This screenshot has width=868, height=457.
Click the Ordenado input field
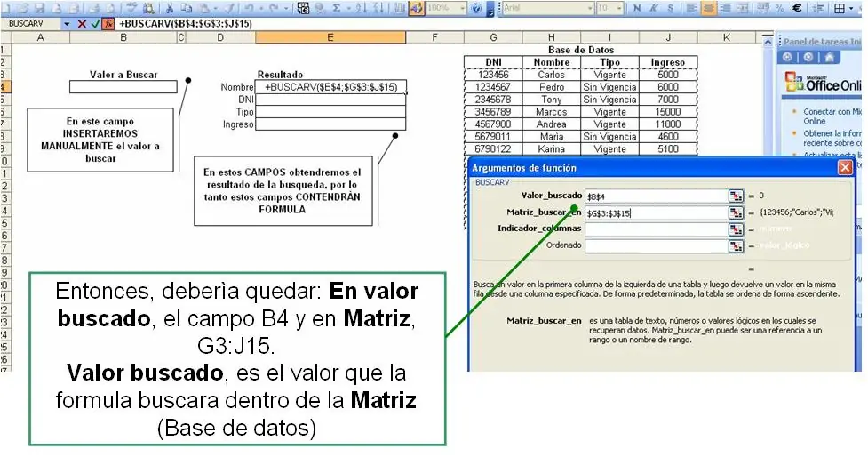tap(657, 246)
